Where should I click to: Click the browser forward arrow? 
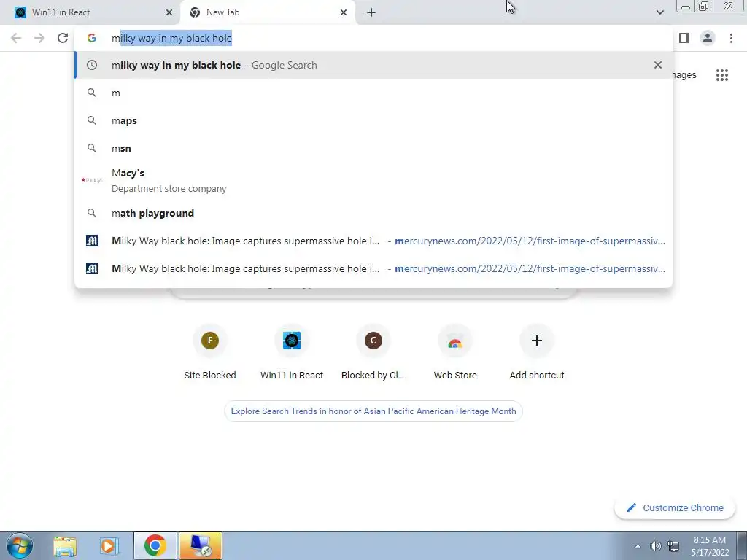click(x=39, y=38)
